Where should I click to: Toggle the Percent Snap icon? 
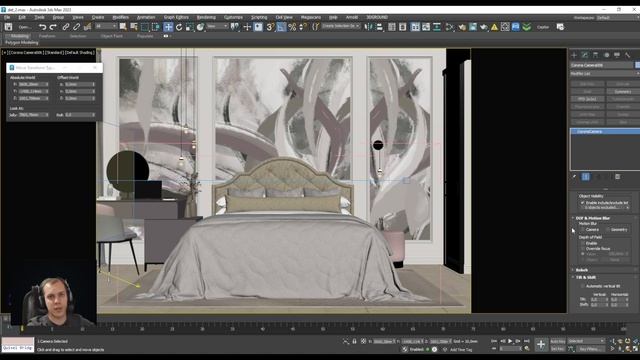click(292, 27)
